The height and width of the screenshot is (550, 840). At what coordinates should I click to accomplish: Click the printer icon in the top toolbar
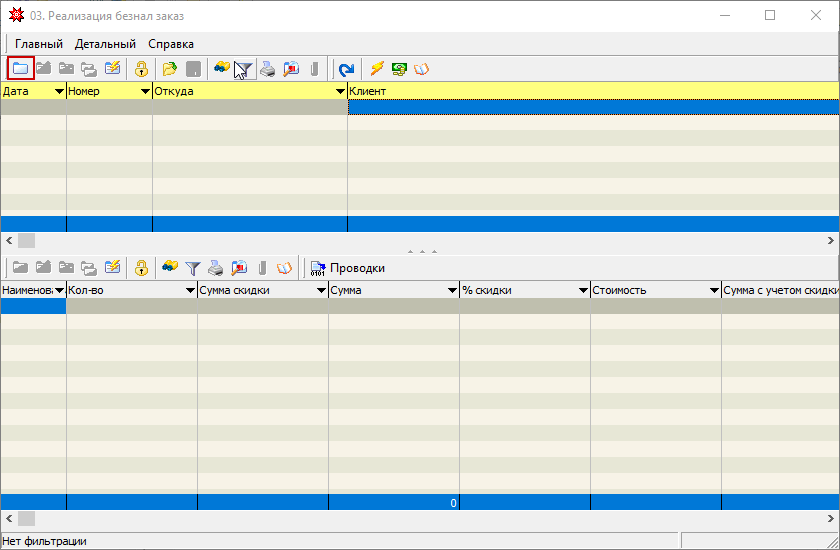pos(267,69)
